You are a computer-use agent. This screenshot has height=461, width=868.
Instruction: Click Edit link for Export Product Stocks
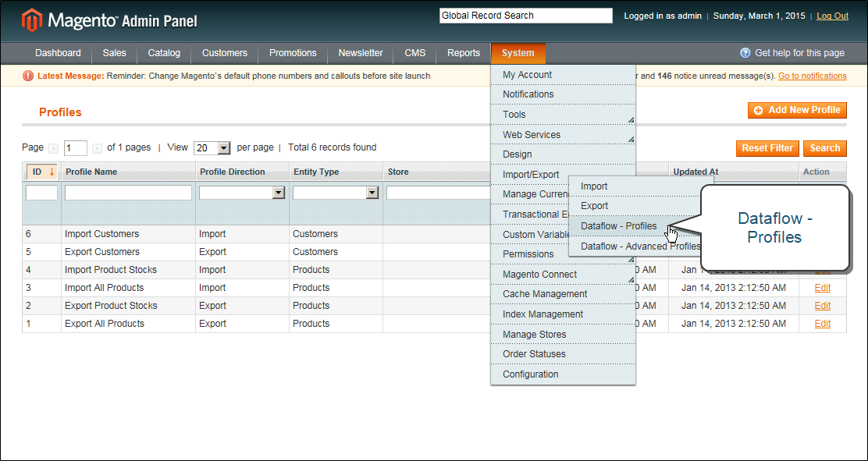point(823,306)
